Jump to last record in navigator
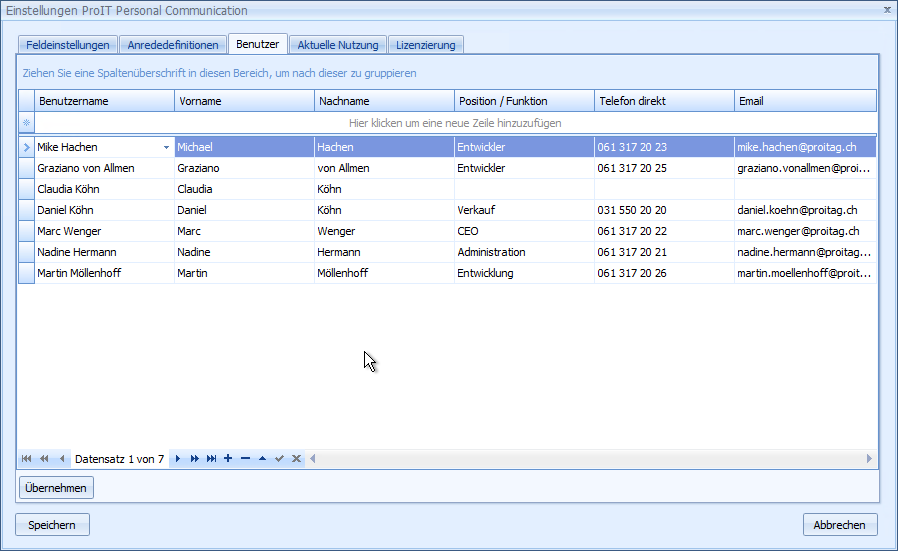The width and height of the screenshot is (898, 551). [211, 459]
